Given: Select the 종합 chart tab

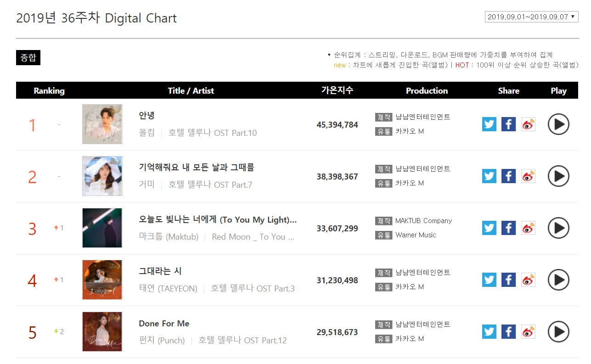Looking at the screenshot, I should [28, 57].
